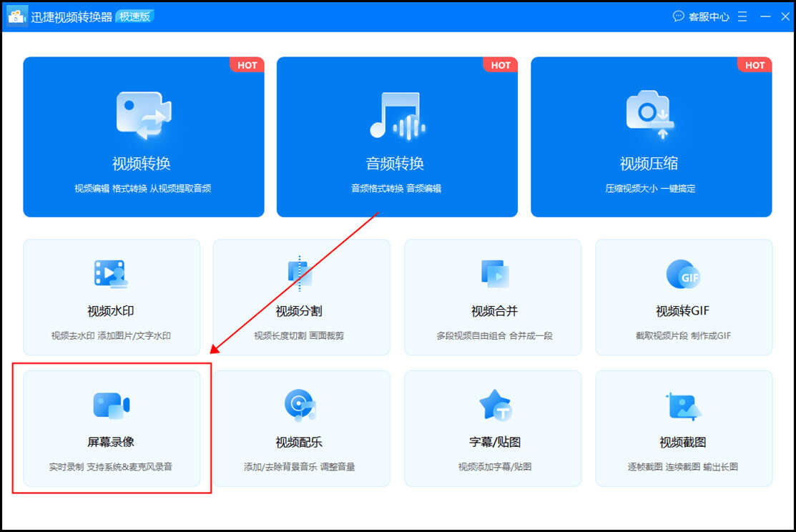Click the 视频水印 film stamp icon
Viewport: 796px width, 532px height.
coord(111,274)
